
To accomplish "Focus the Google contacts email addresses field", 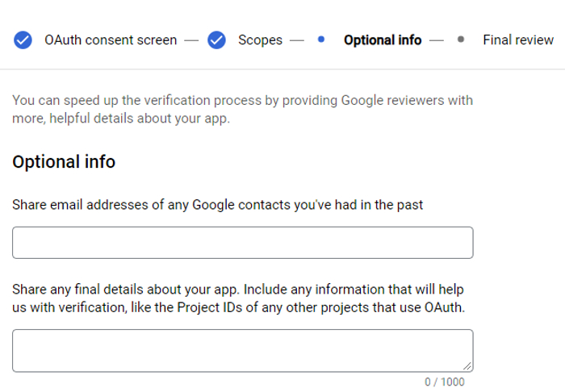I will click(243, 243).
